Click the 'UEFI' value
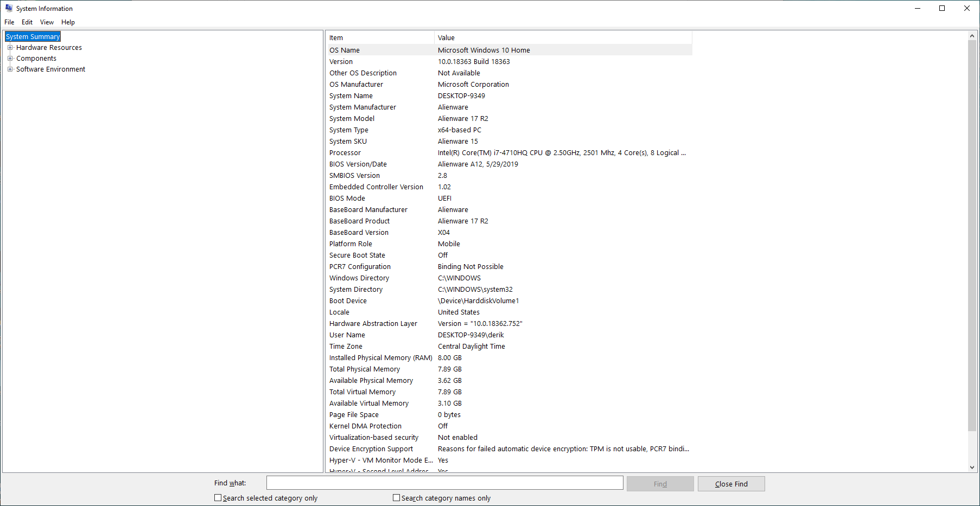 (x=444, y=198)
